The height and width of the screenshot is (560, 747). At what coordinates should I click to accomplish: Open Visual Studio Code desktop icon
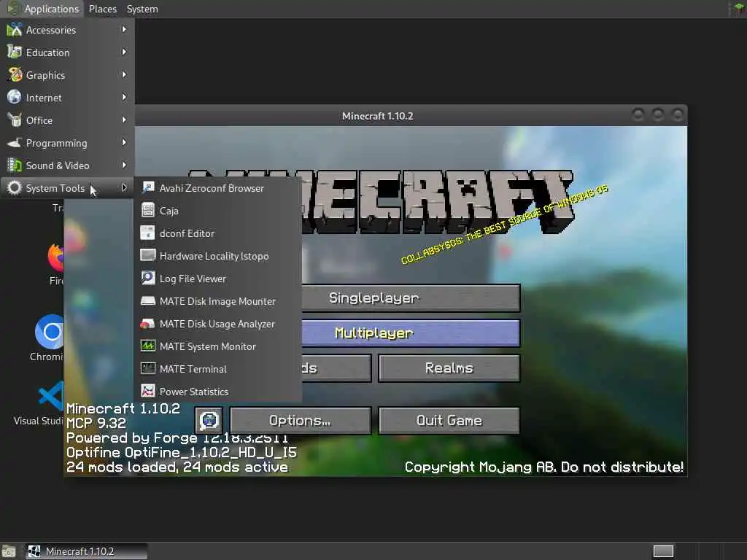pos(51,396)
